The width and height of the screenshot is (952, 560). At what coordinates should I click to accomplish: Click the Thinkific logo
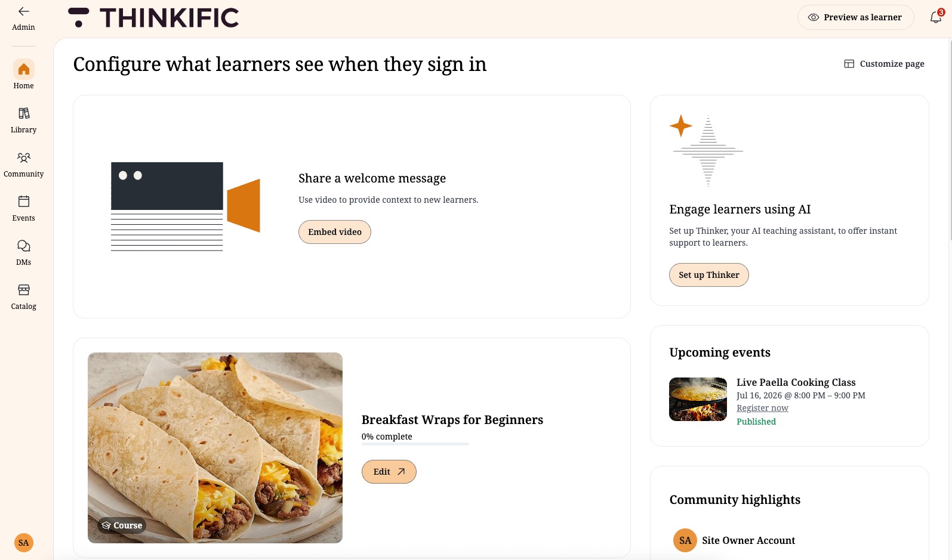pyautogui.click(x=153, y=18)
